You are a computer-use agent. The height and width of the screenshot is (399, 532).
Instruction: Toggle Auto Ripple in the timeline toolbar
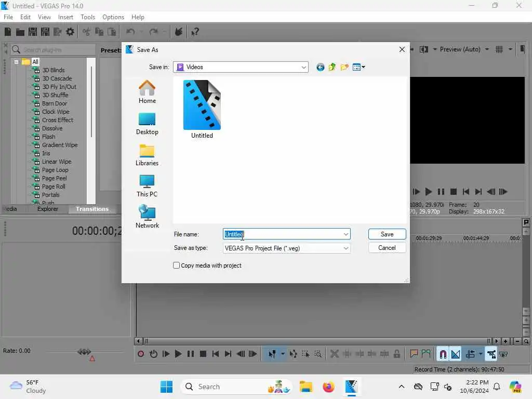pos(470,354)
